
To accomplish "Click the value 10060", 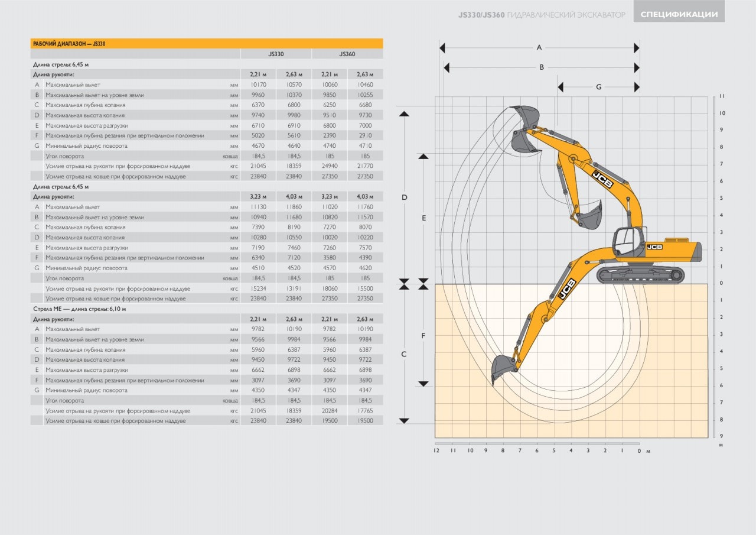I will [330, 85].
